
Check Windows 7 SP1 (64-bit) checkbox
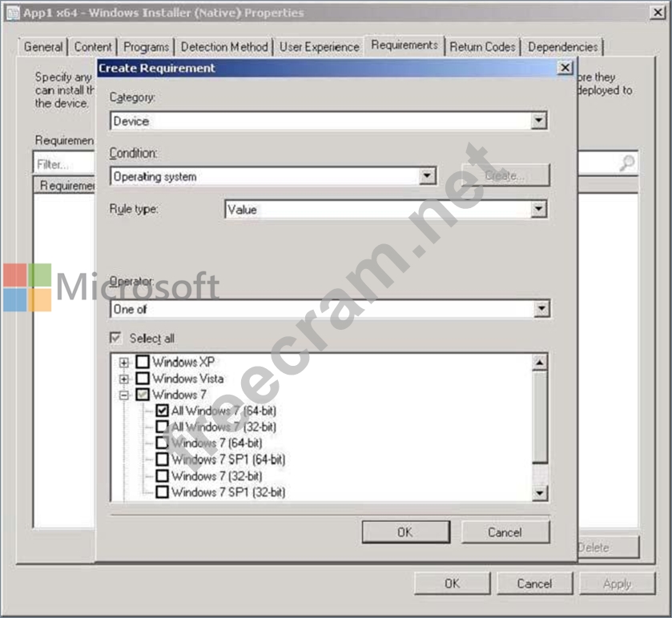point(162,459)
